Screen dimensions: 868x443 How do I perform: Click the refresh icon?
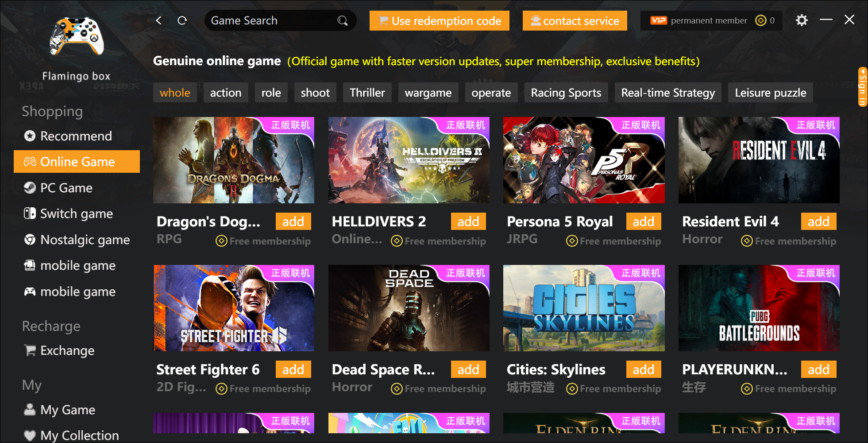pos(182,20)
